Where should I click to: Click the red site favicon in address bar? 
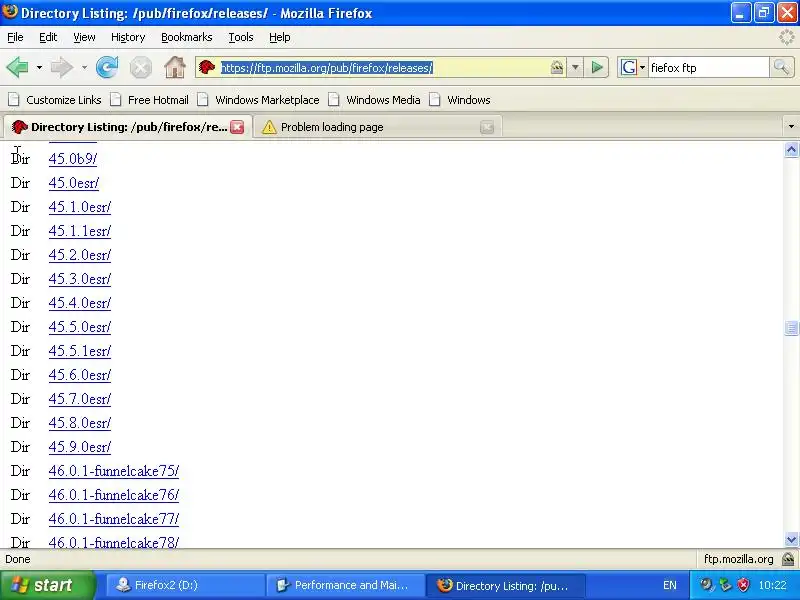coord(207,67)
